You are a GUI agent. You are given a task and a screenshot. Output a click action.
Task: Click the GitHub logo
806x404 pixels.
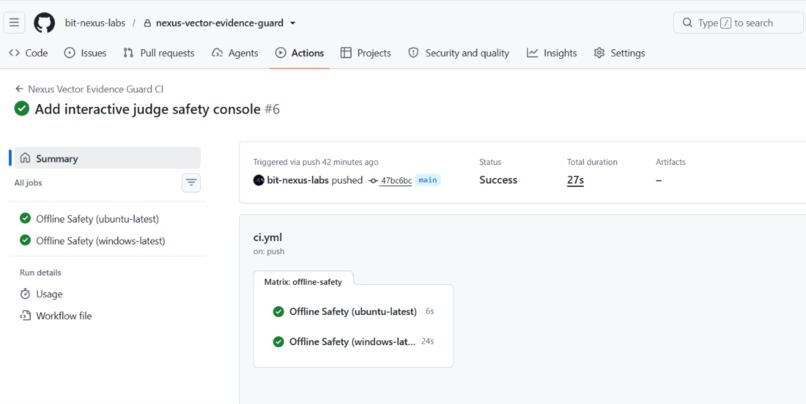pos(44,23)
